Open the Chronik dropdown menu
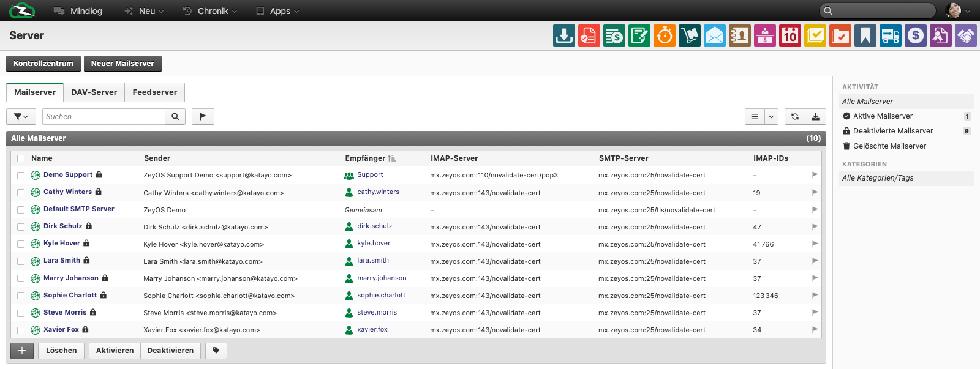The width and height of the screenshot is (980, 369). pyautogui.click(x=210, y=11)
